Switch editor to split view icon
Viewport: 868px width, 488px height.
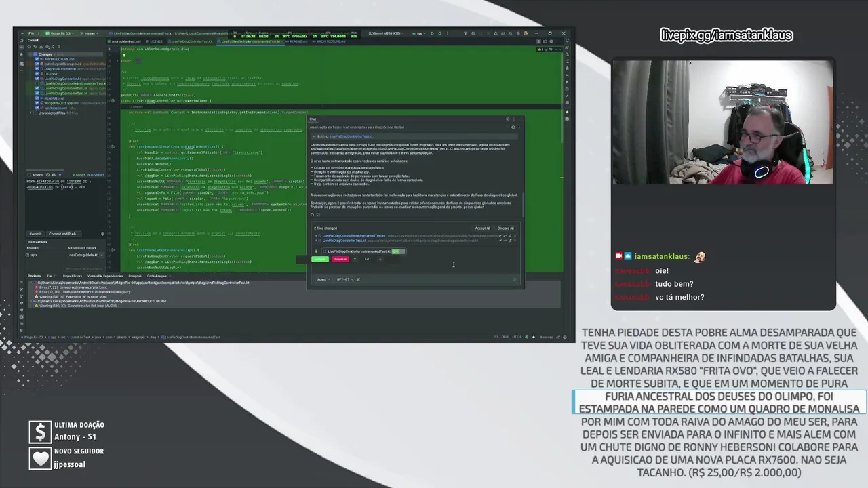[545, 41]
